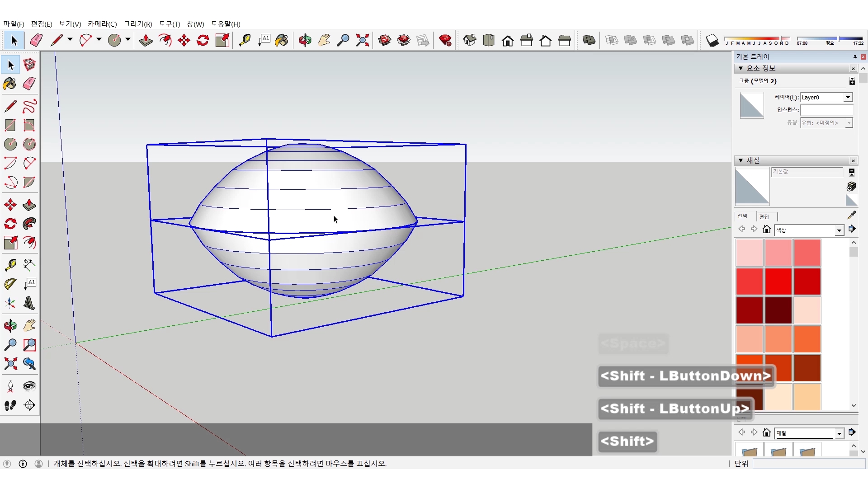Select the Paint Bucket tool
Image resolution: width=868 pixels, height=488 pixels.
[x=9, y=84]
